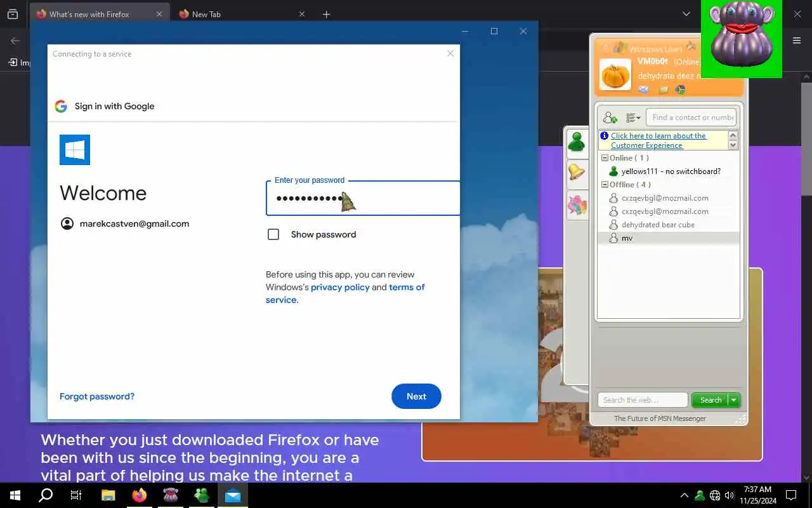
Task: Click the green Search button in Messenger
Action: 710,400
